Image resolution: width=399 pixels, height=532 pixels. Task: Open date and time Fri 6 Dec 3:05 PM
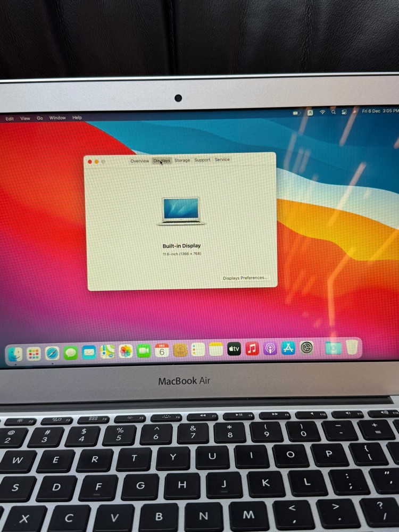[x=380, y=111]
